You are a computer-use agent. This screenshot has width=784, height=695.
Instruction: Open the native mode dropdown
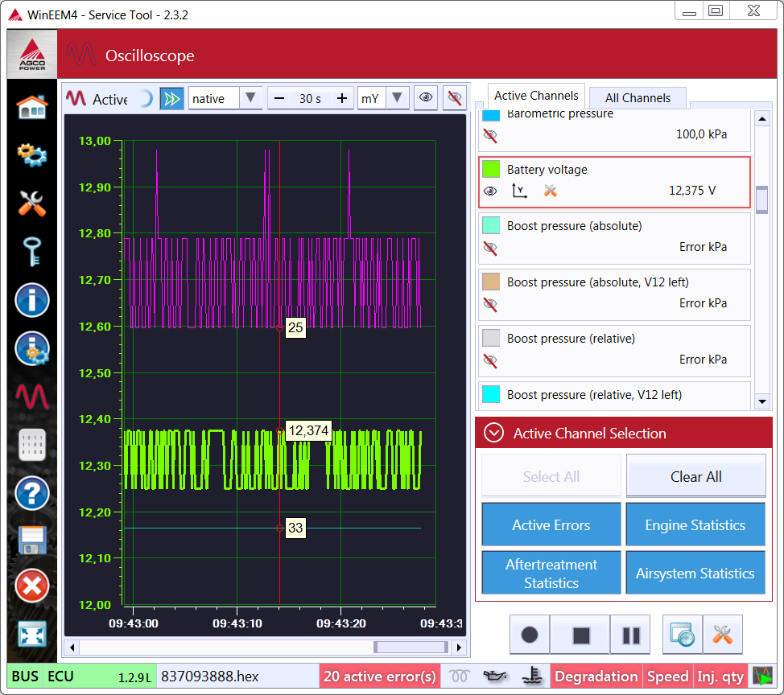pos(250,98)
